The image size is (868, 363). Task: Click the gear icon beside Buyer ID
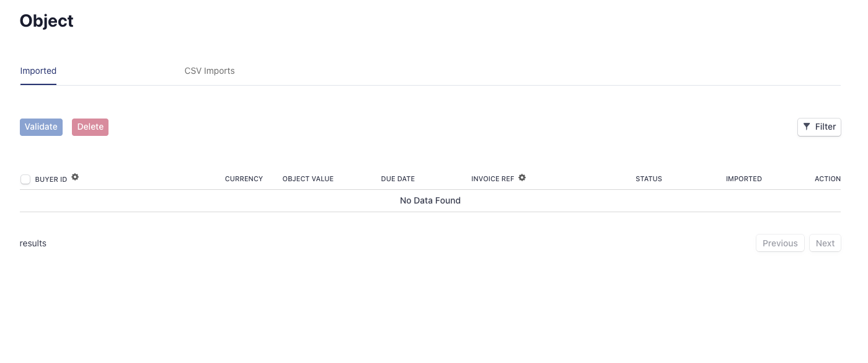click(75, 177)
